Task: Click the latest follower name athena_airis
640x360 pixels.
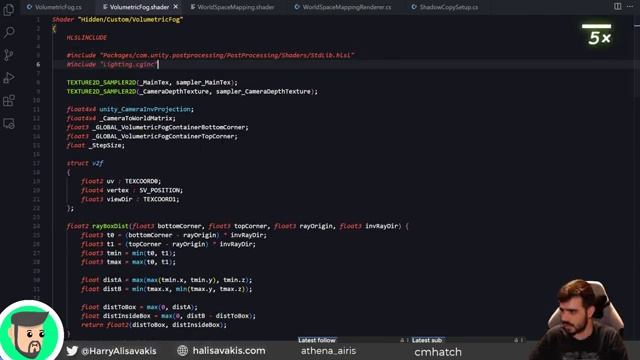Action: (x=329, y=351)
